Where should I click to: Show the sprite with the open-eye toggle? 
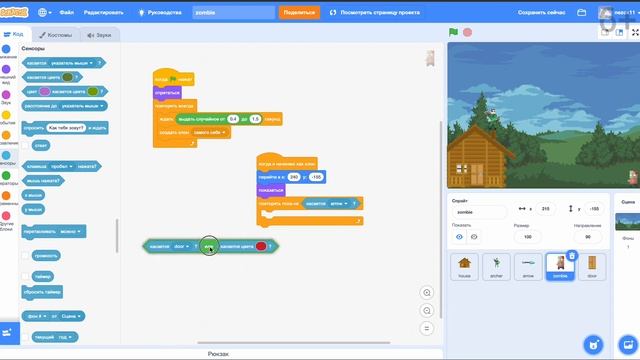point(459,237)
